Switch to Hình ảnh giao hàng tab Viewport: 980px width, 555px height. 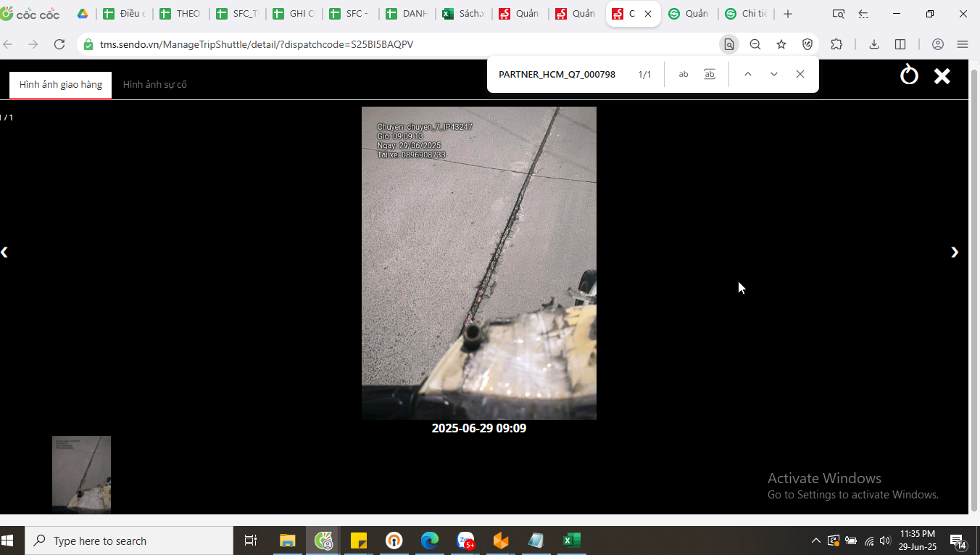(61, 85)
